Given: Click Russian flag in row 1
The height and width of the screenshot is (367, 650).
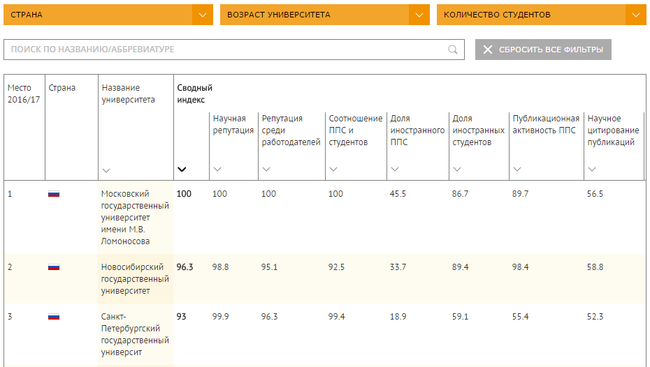Looking at the screenshot, I should point(54,194).
